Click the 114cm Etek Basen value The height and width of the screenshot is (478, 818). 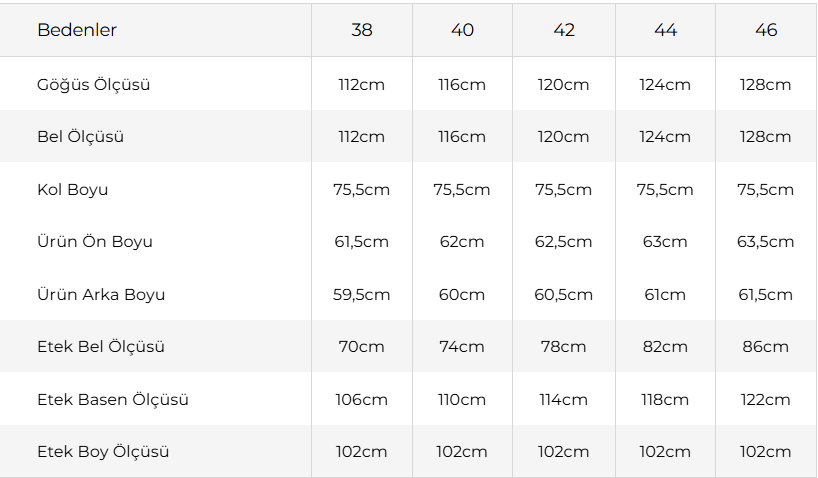[x=564, y=400]
